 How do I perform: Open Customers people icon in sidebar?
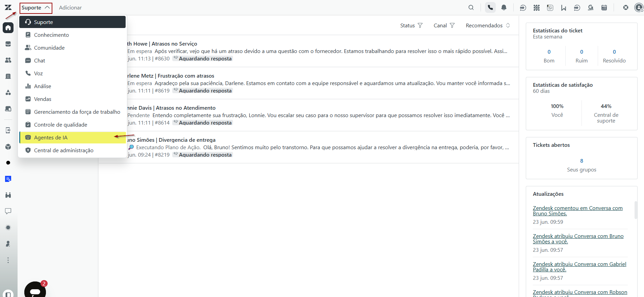click(x=8, y=60)
